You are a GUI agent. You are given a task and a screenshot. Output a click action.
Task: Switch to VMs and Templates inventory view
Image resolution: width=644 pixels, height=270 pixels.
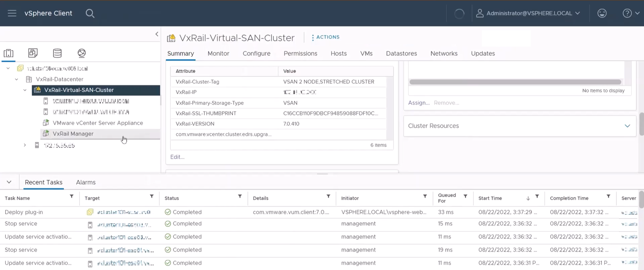pos(33,53)
